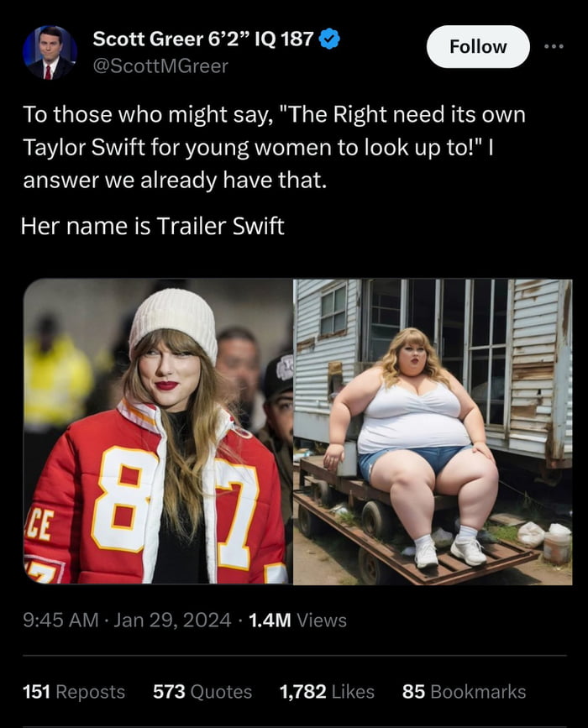
Task: Open the three-dot more options menu
Action: (554, 46)
